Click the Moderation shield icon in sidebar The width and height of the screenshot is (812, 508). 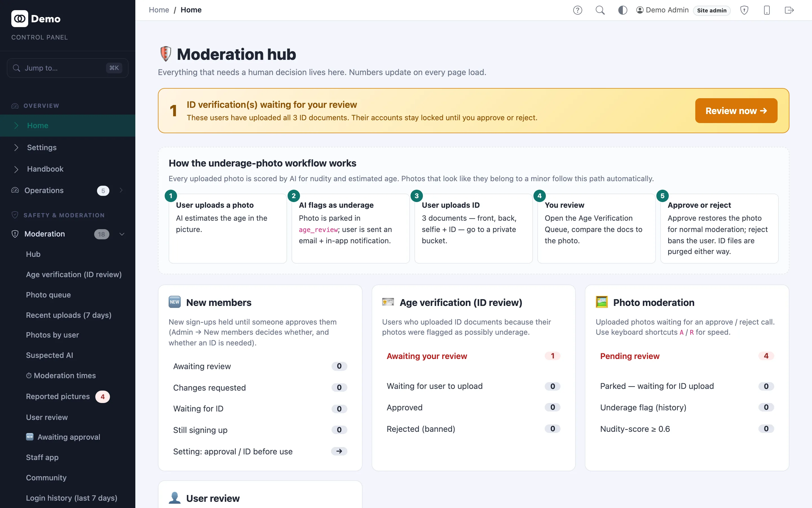[15, 234]
